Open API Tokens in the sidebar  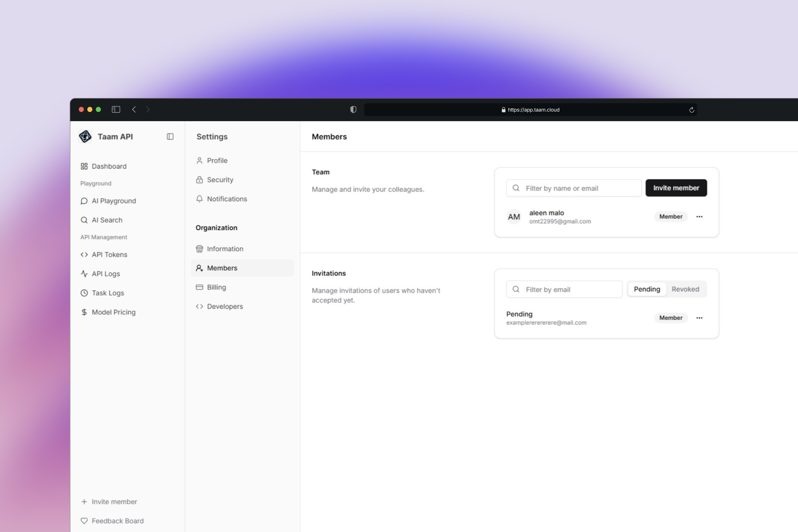[109, 255]
